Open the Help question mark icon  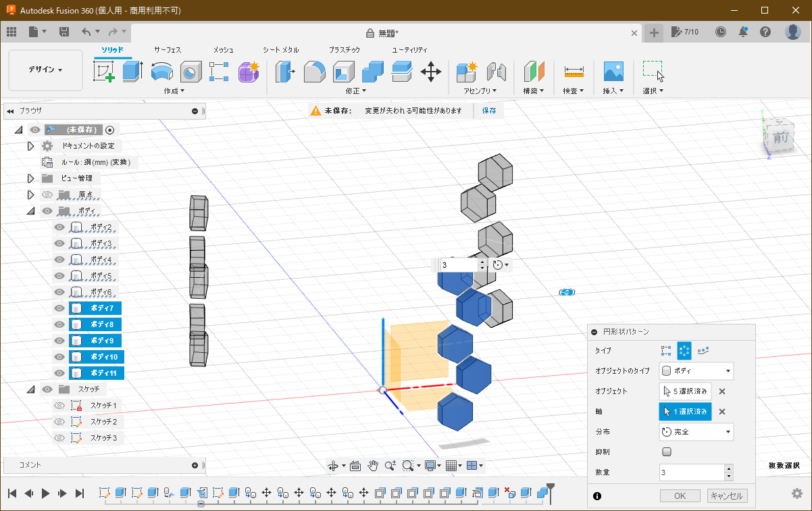point(765,32)
